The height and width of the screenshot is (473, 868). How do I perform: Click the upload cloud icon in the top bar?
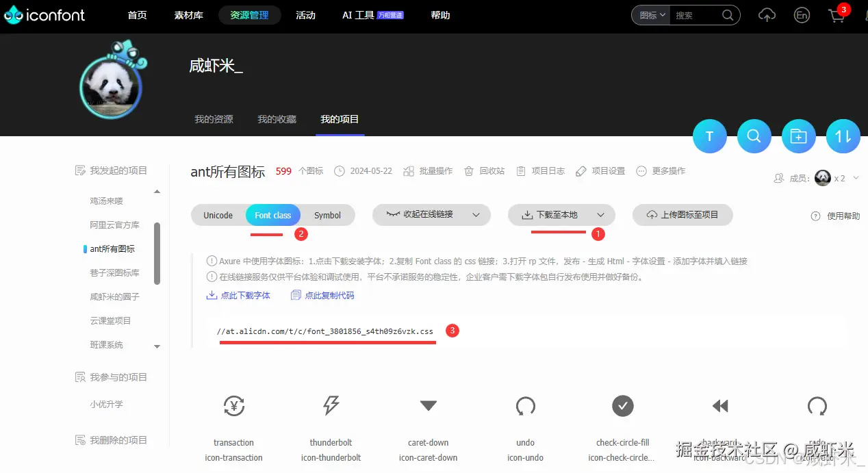click(x=767, y=15)
